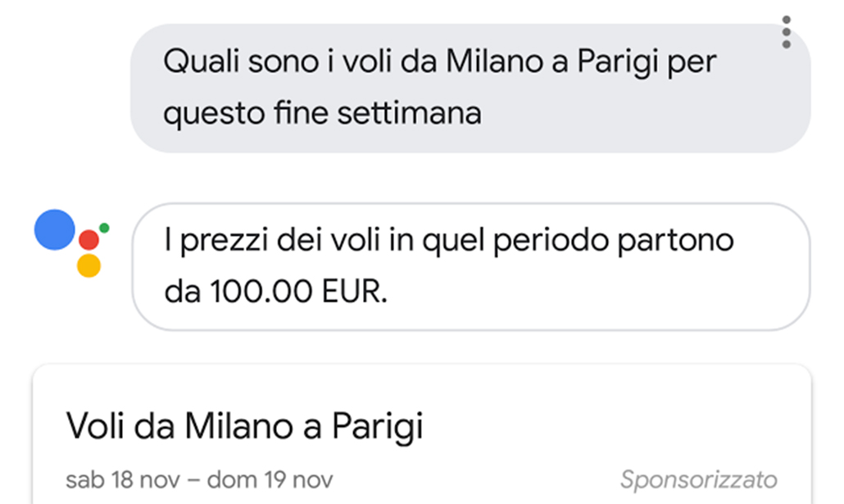Click "Parigi" in the flight card title
Viewport: 844px width, 504px height.
click(x=376, y=426)
